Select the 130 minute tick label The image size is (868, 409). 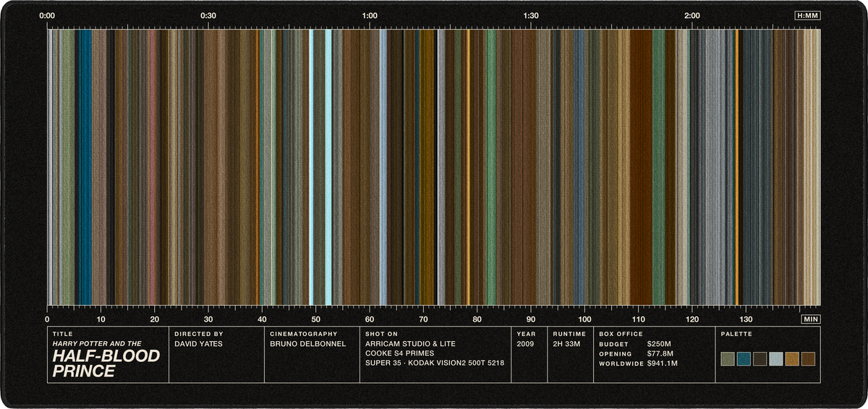pos(746,319)
